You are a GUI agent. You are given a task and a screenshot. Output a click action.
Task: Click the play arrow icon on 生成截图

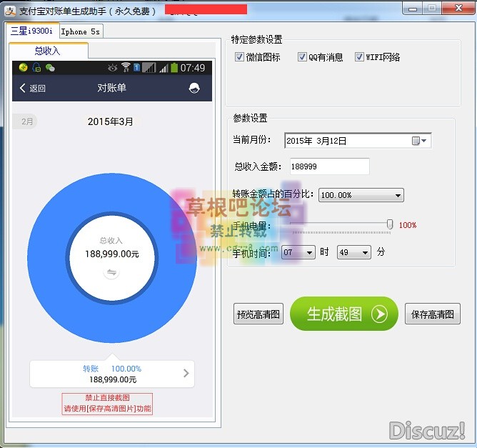click(379, 314)
